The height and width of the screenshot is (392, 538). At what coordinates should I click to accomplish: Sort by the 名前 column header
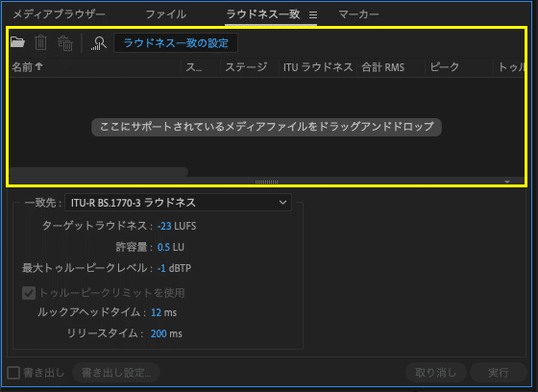[x=95, y=67]
